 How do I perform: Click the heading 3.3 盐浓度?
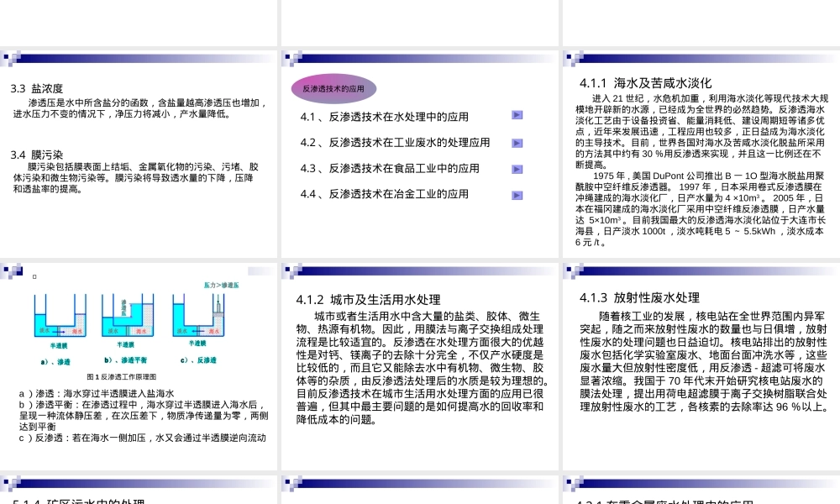pos(36,88)
